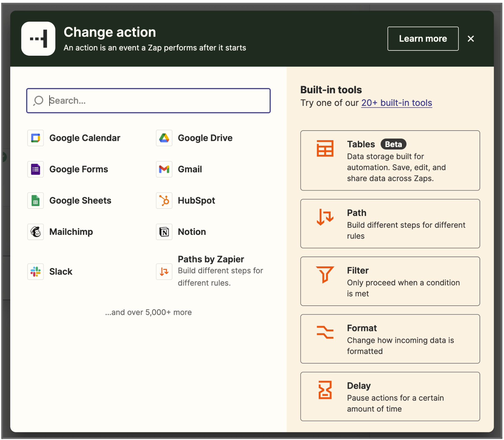Pick Mailchimp app name
The height and width of the screenshot is (440, 504).
tap(71, 232)
